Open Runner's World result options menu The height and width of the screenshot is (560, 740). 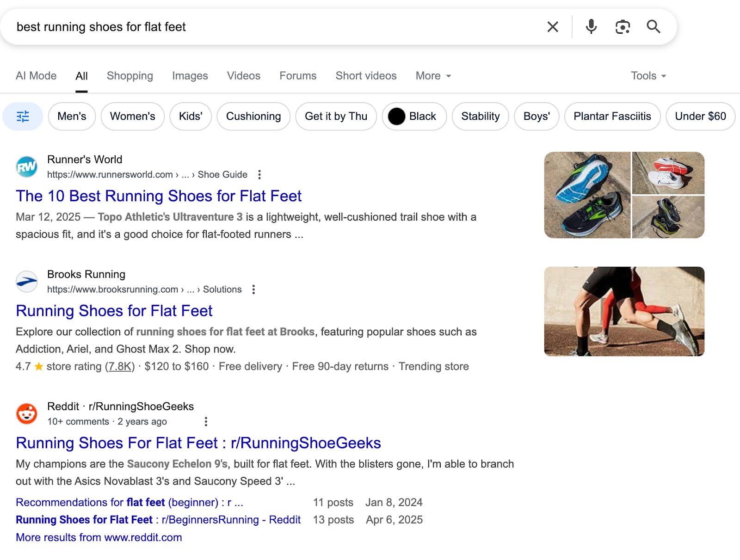pos(259,175)
